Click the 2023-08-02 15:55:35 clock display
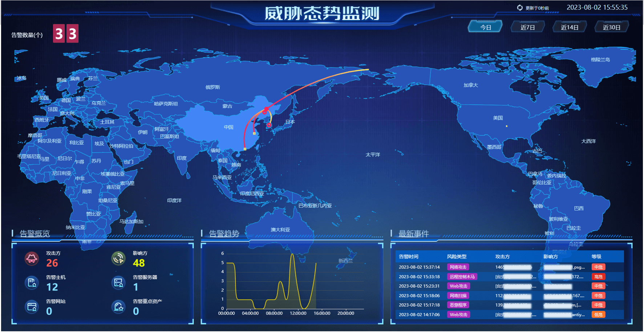The image size is (644, 332). click(x=597, y=7)
